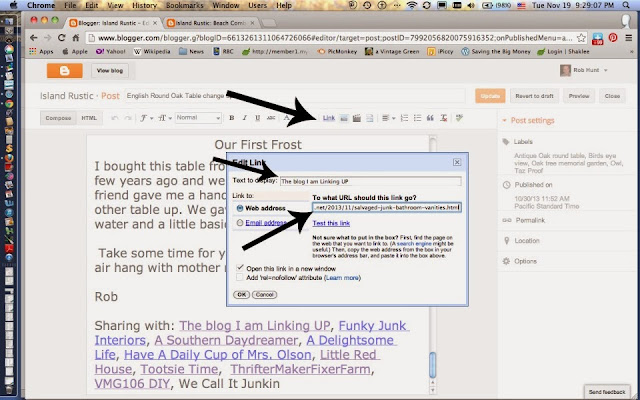The width and height of the screenshot is (640, 400).
Task: Click OK in the Edit Link dialog
Action: pyautogui.click(x=241, y=294)
